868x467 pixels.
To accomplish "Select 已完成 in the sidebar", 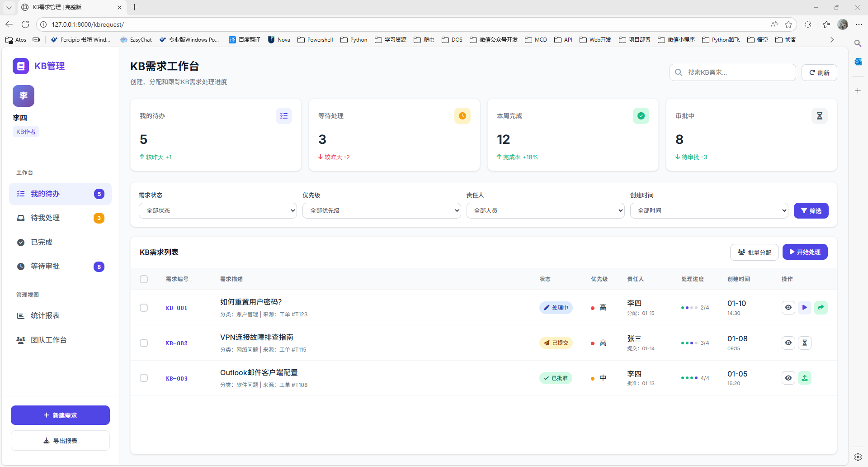I will [x=60, y=243].
